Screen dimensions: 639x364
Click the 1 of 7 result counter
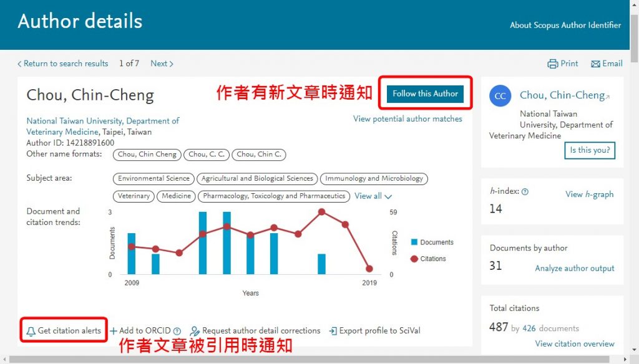tap(129, 64)
